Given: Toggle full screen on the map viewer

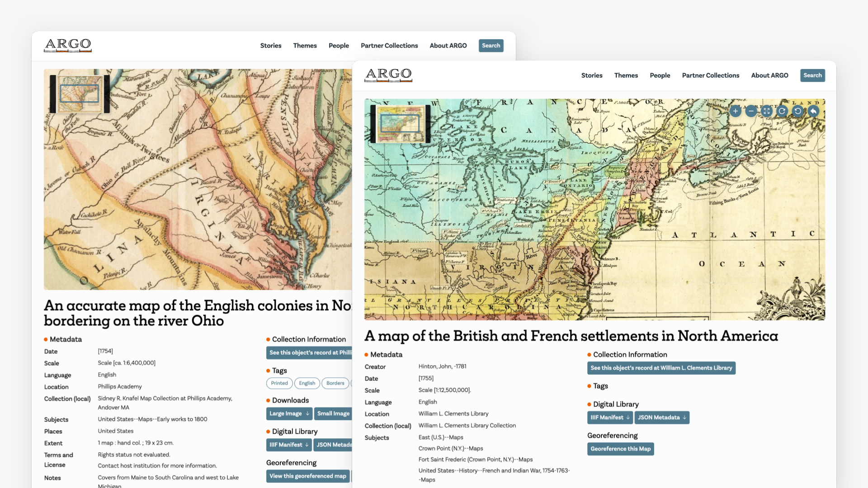Looking at the screenshot, I should (x=767, y=111).
